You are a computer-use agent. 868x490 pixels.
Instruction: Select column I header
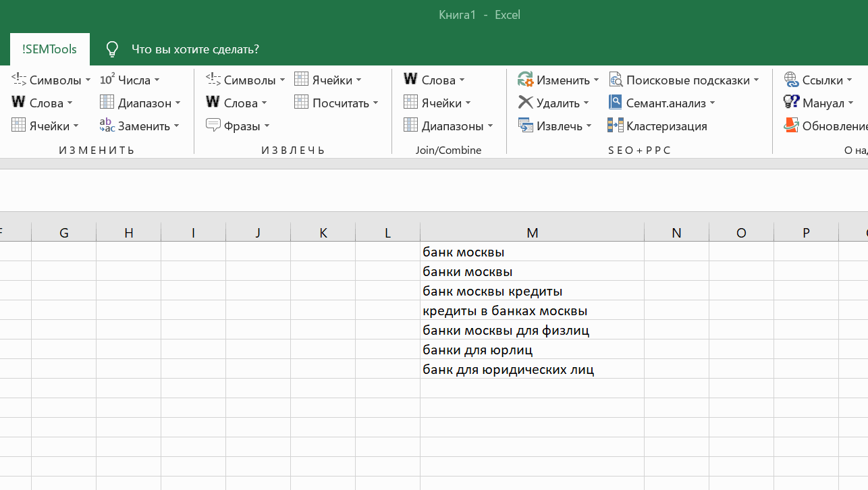pyautogui.click(x=194, y=233)
